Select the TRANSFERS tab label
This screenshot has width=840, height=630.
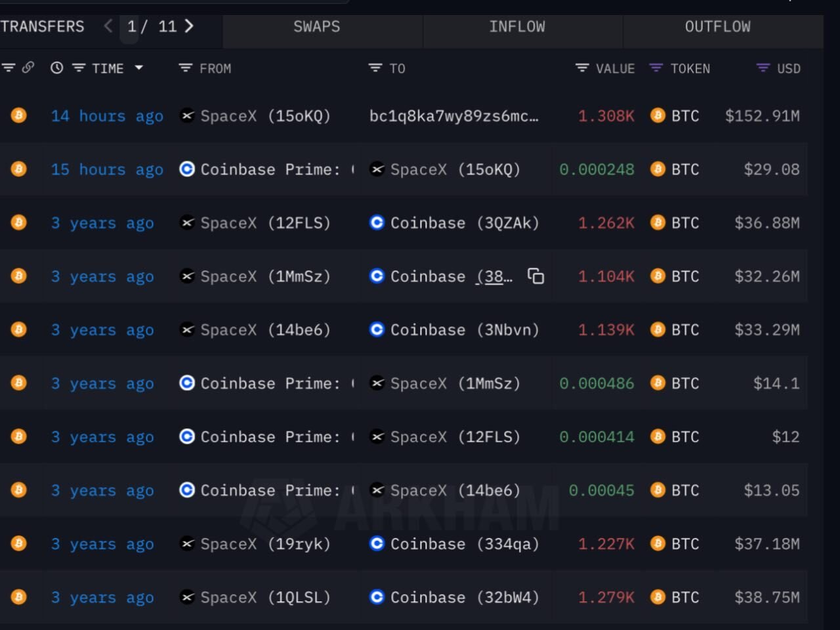point(43,27)
